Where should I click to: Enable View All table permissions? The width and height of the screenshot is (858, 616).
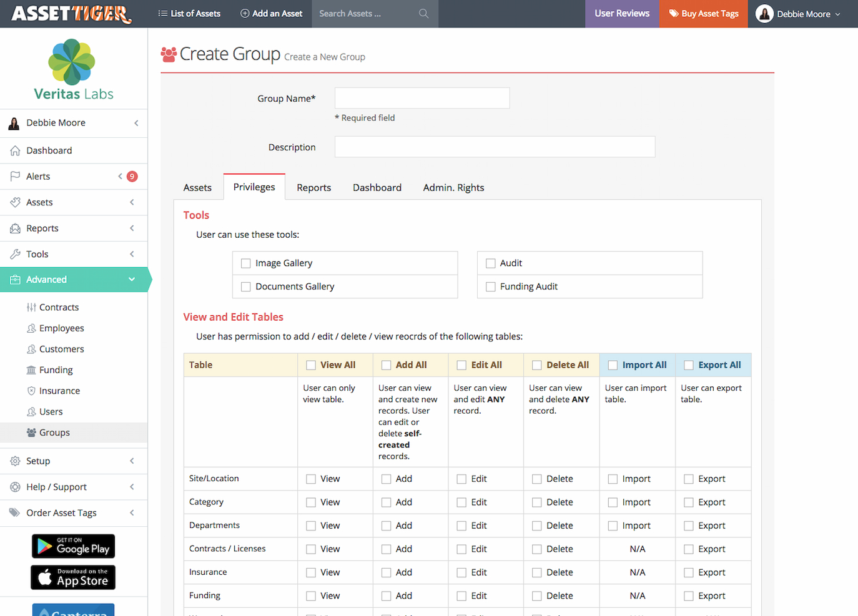[310, 364]
